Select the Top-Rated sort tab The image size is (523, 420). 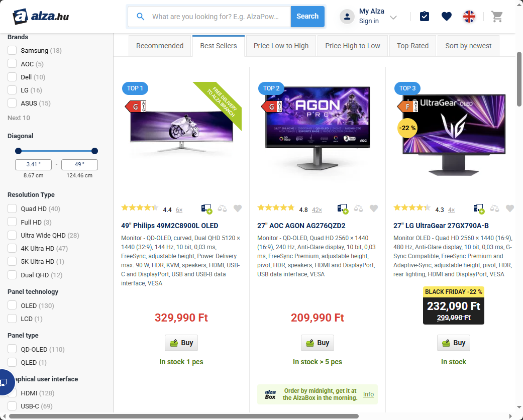click(x=412, y=46)
